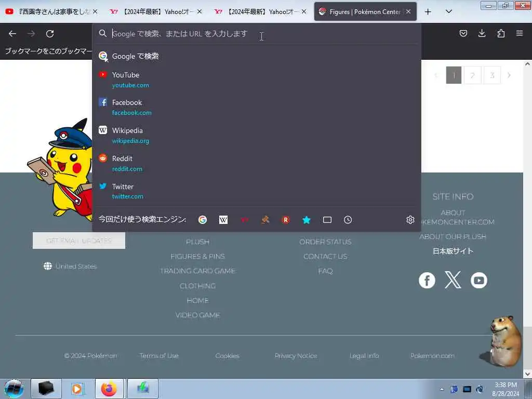Image resolution: width=532 pixels, height=399 pixels.
Task: Select the Facebook suggestion
Action: [257, 107]
